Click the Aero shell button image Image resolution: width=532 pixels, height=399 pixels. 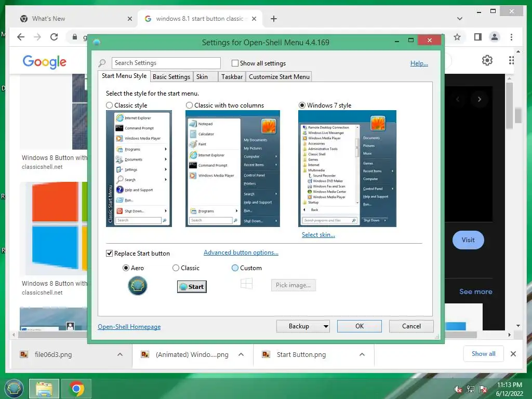137,286
